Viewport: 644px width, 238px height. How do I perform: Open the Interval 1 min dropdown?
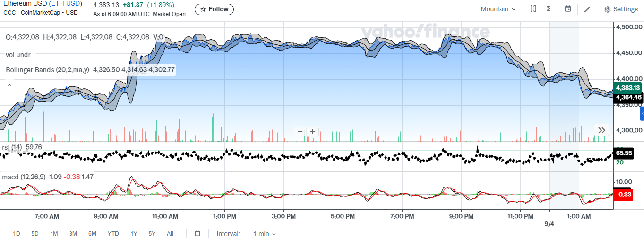(x=264, y=234)
